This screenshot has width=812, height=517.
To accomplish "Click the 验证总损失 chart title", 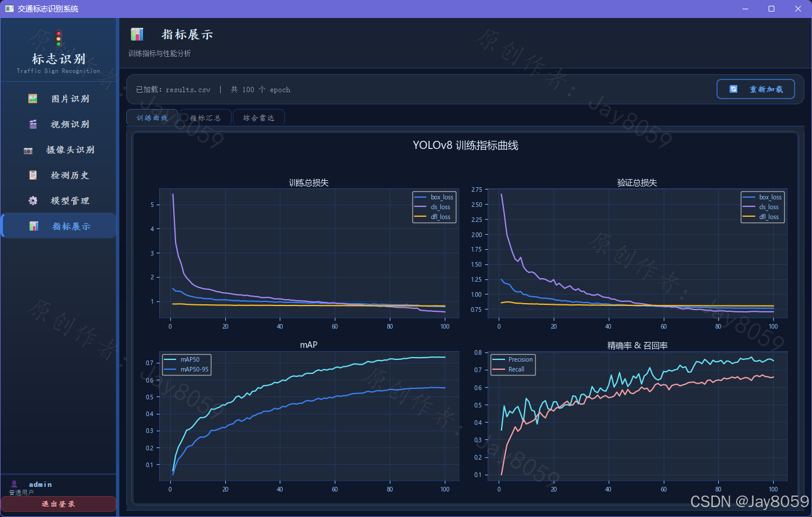I will 637,183.
